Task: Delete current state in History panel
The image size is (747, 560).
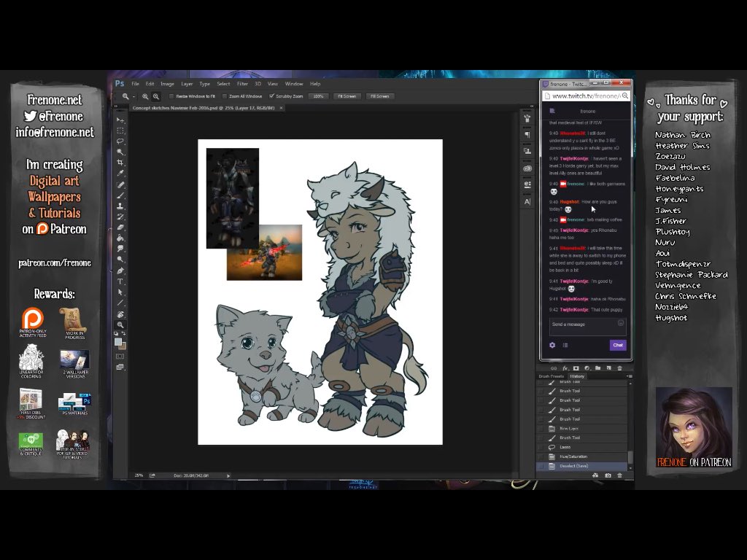Action: click(620, 475)
